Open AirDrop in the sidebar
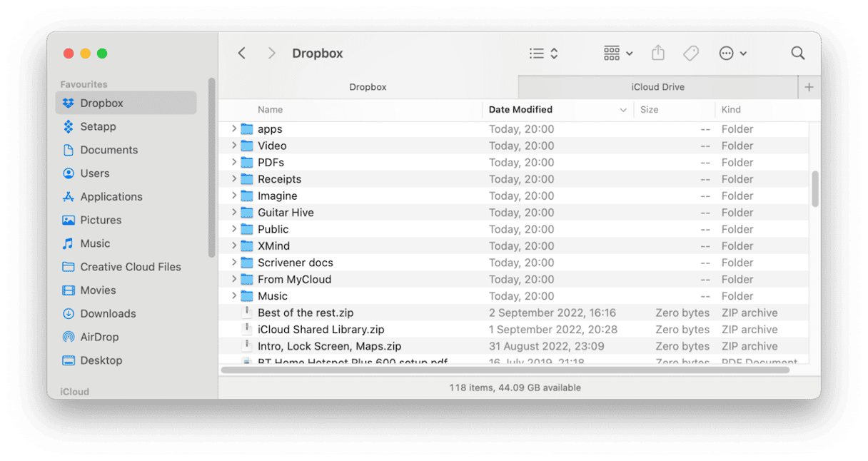The height and width of the screenshot is (461, 868). click(99, 337)
